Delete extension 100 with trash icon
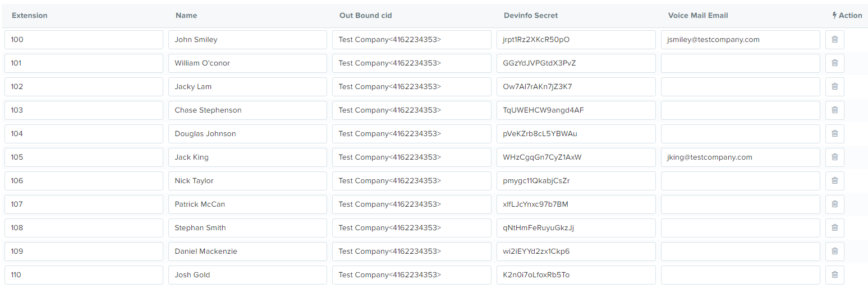The image size is (868, 298). coord(834,40)
